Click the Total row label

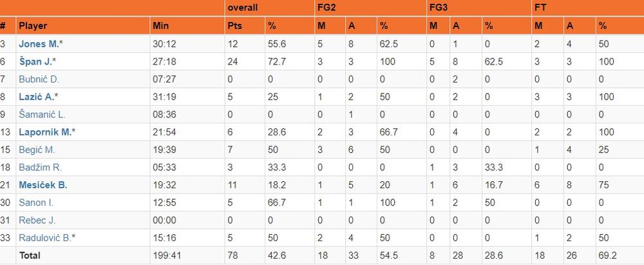click(30, 255)
